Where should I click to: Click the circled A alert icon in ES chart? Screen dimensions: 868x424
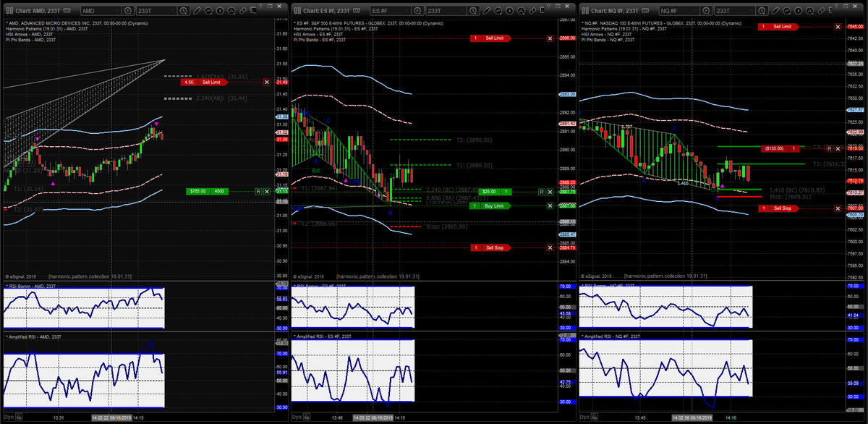coord(521,11)
